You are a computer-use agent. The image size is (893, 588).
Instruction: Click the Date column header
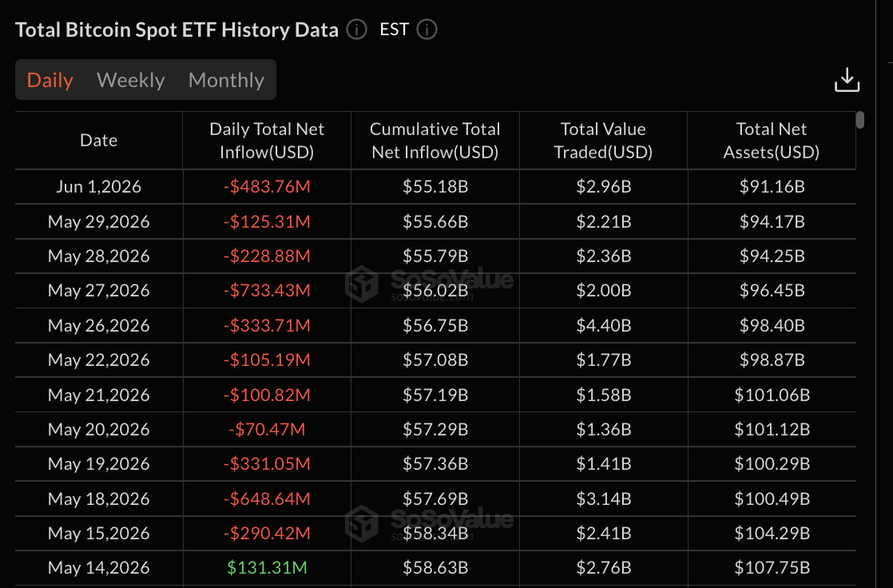98,140
